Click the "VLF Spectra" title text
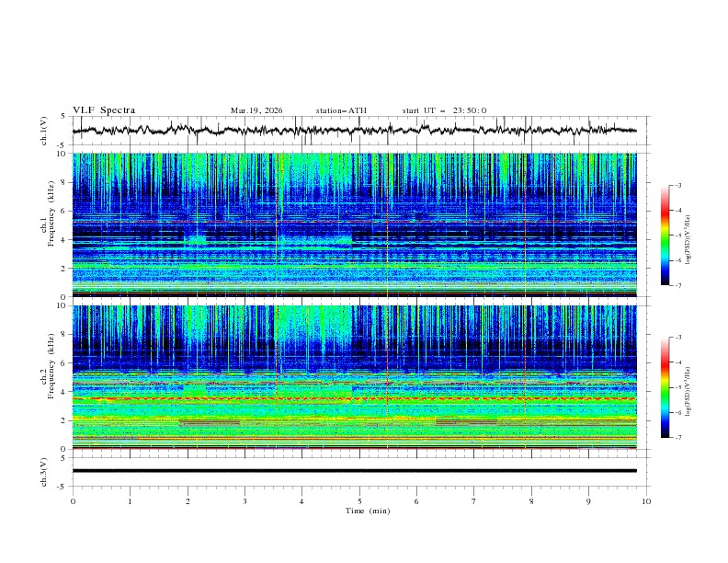 tap(104, 110)
